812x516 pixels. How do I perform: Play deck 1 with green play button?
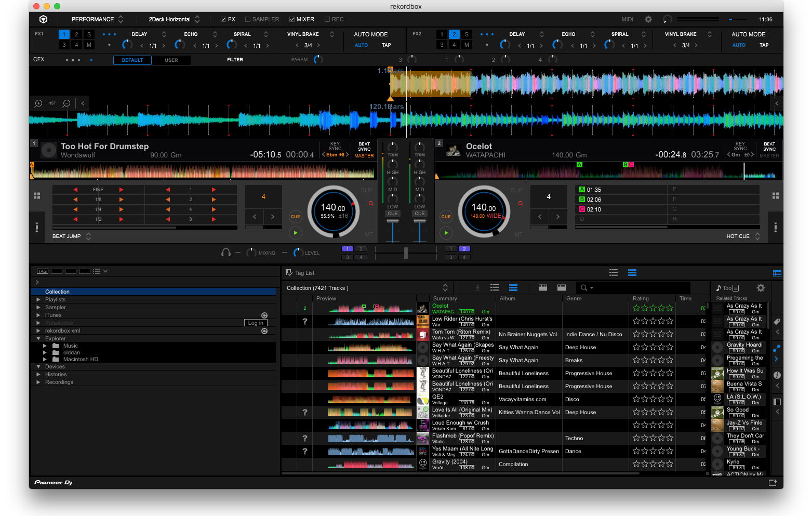pyautogui.click(x=295, y=233)
